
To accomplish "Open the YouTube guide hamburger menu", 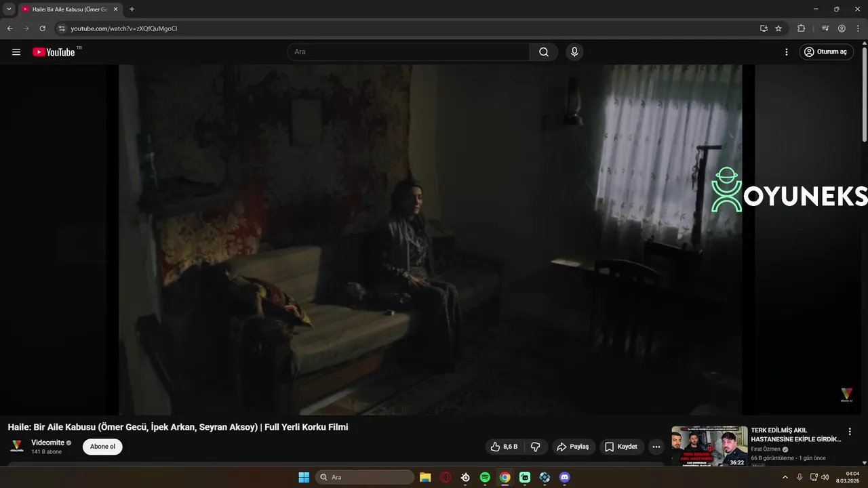I will (16, 52).
